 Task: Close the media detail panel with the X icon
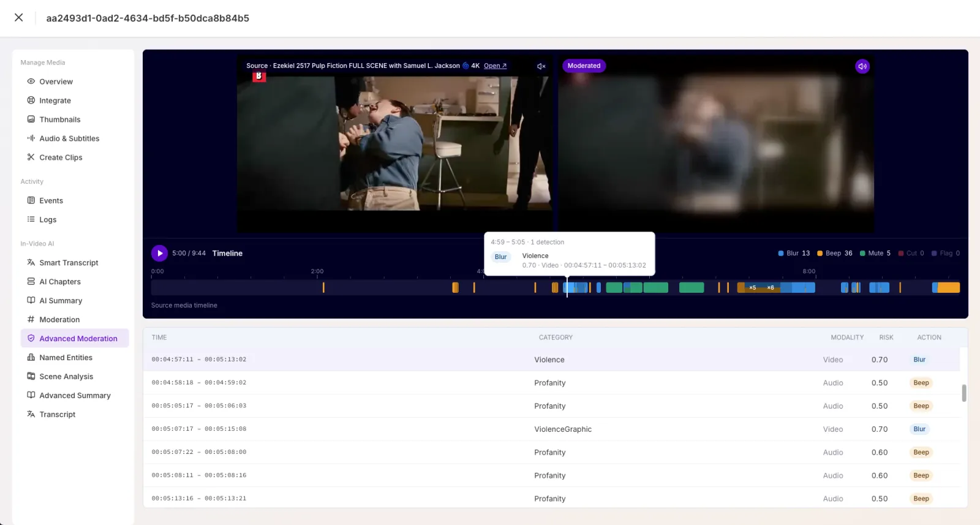[x=19, y=17]
